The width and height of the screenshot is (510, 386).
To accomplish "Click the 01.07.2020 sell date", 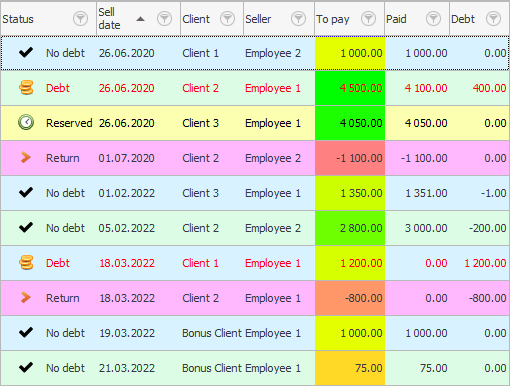I will [126, 158].
